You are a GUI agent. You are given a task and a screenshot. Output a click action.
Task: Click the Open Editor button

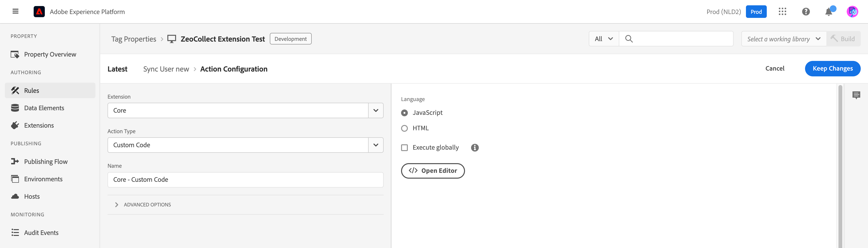tap(433, 171)
